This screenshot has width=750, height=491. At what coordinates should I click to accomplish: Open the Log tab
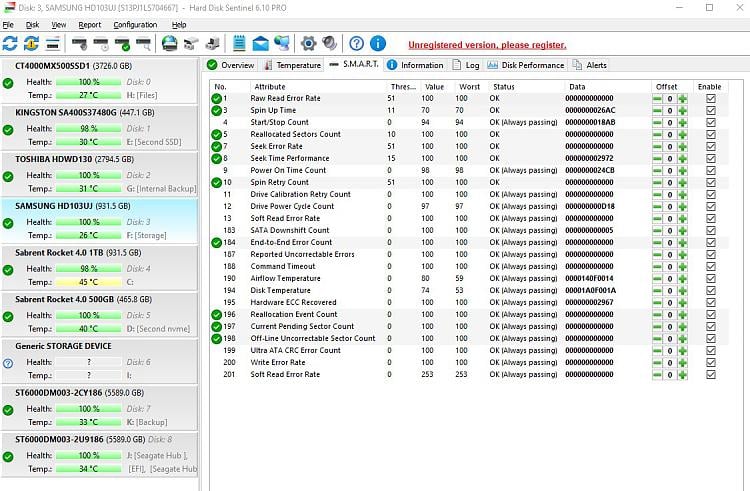point(466,65)
